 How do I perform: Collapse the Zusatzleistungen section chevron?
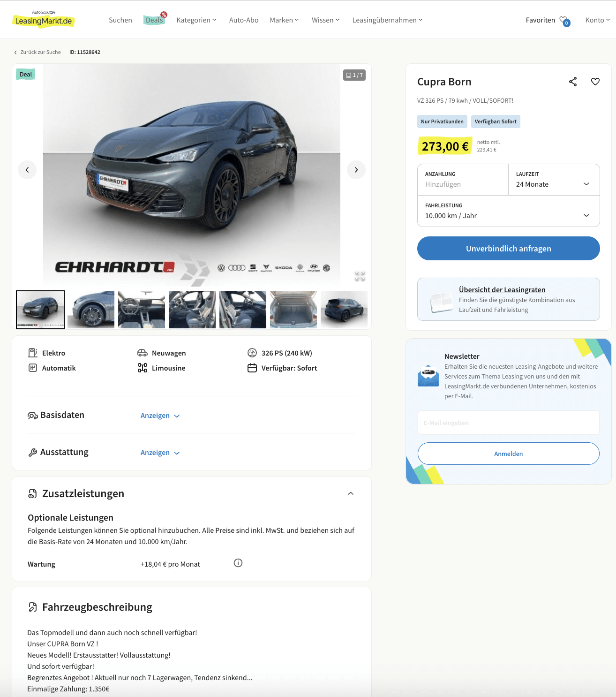351,493
